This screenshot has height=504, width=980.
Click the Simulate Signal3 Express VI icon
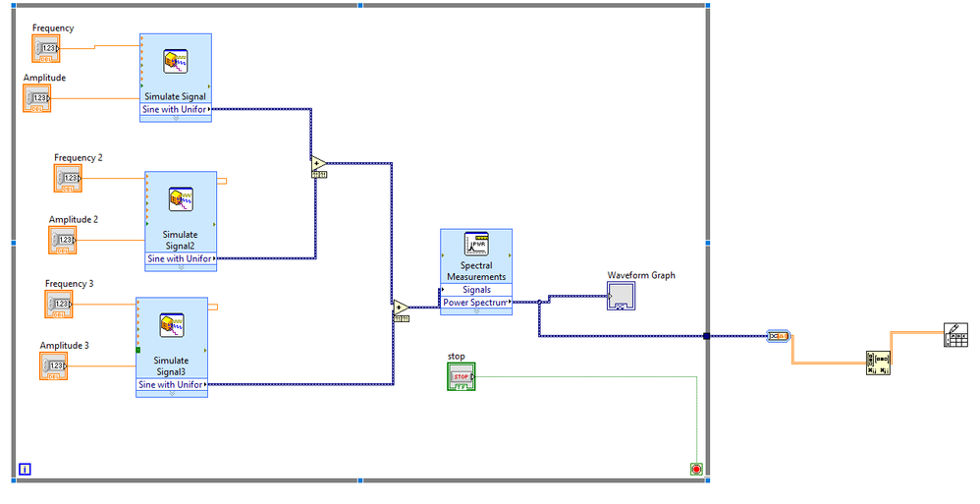click(x=172, y=326)
